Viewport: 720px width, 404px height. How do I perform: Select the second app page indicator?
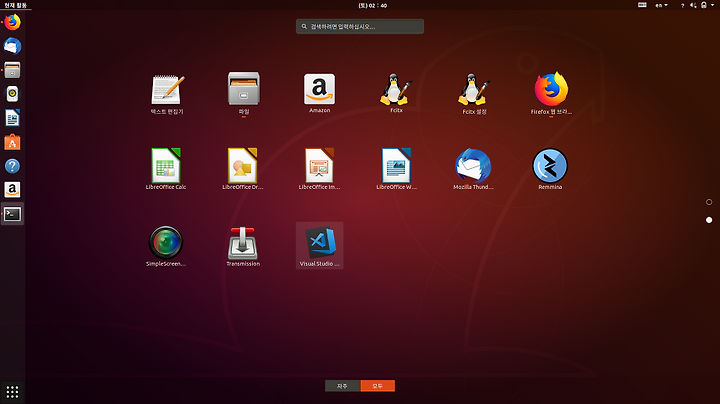pyautogui.click(x=709, y=220)
